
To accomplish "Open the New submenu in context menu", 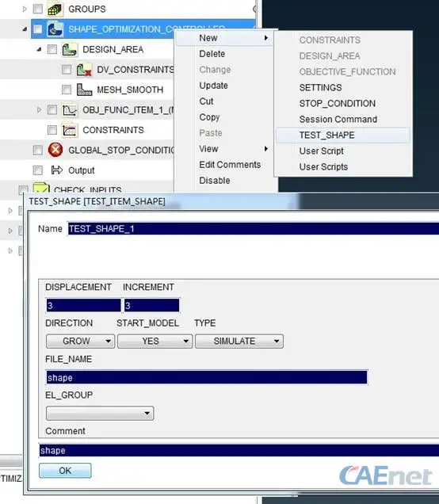I will pos(225,38).
